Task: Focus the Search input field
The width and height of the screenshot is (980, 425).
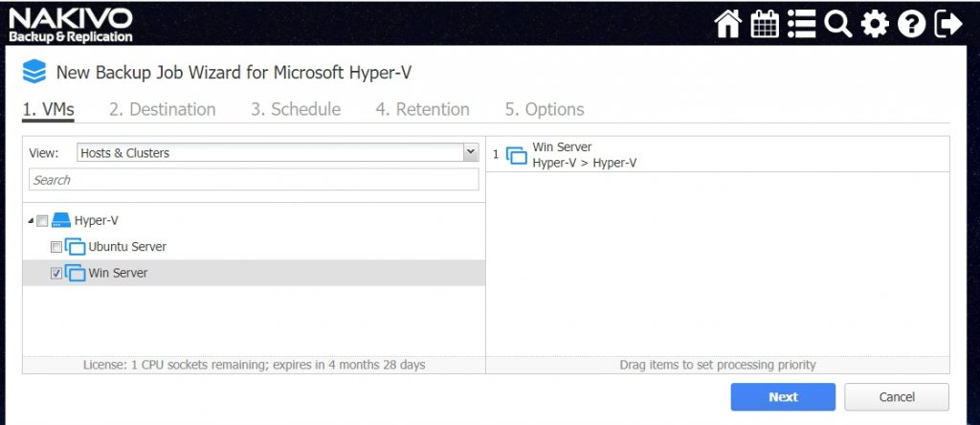Action: pyautogui.click(x=254, y=180)
